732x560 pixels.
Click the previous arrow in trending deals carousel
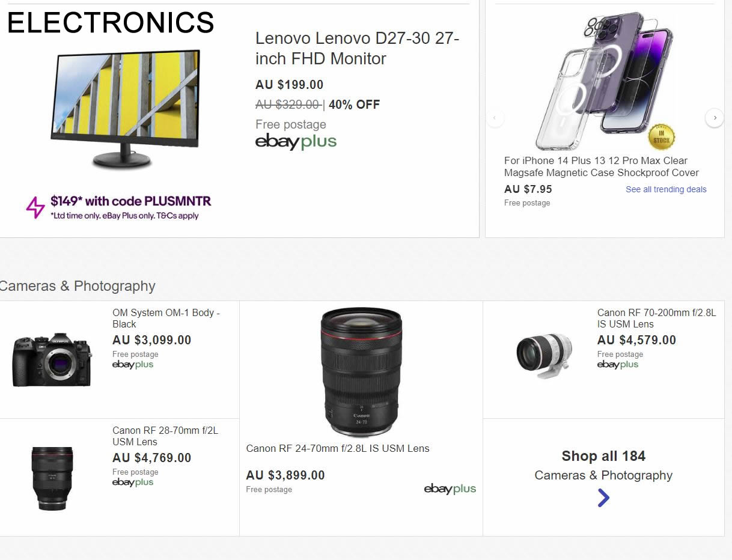click(495, 118)
